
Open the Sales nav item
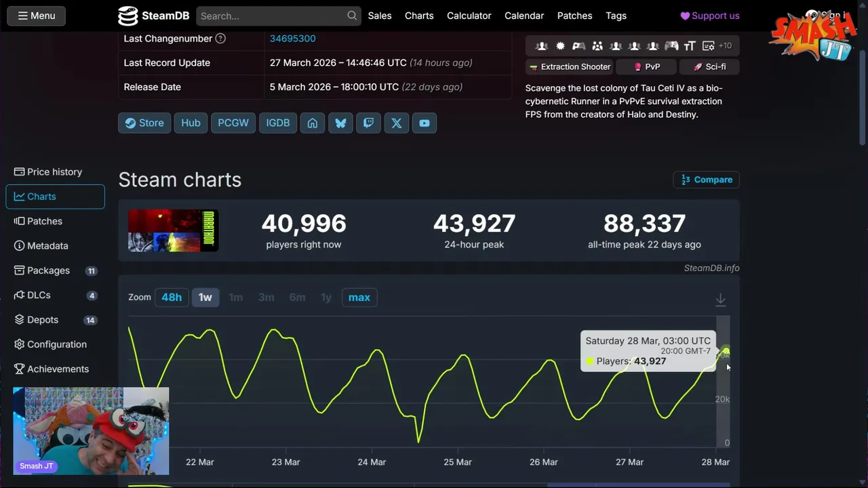(380, 16)
